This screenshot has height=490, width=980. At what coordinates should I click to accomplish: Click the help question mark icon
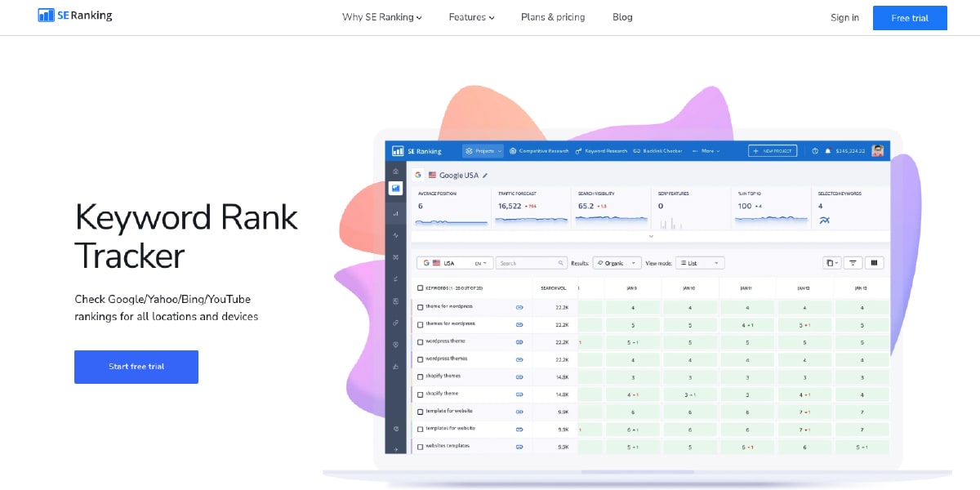[x=815, y=151]
